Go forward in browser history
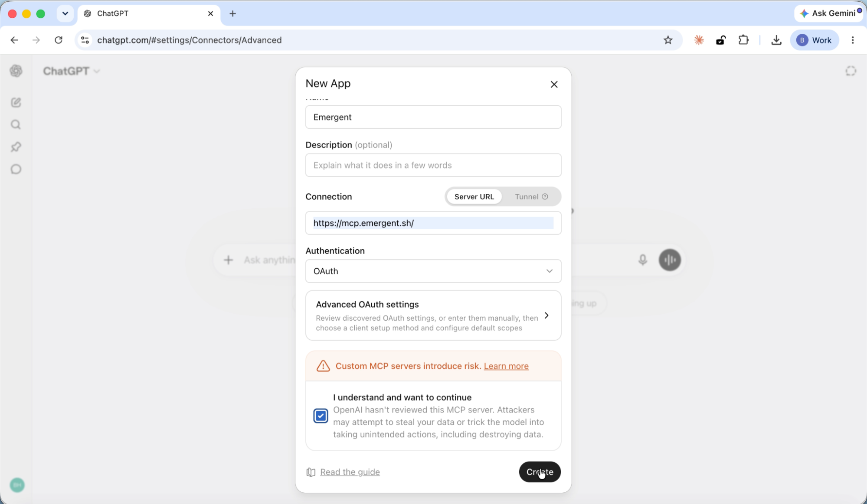 tap(36, 40)
